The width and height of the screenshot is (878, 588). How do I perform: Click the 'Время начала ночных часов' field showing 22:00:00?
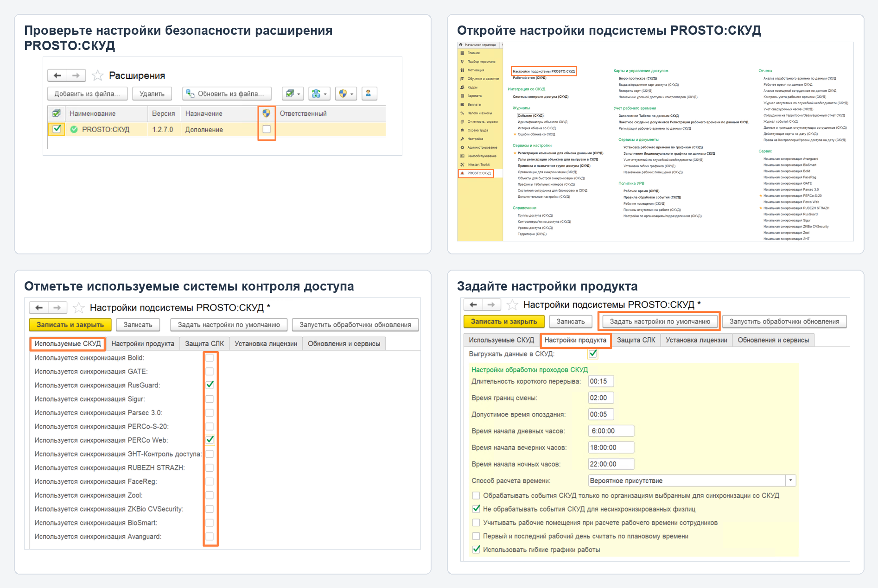click(x=611, y=464)
